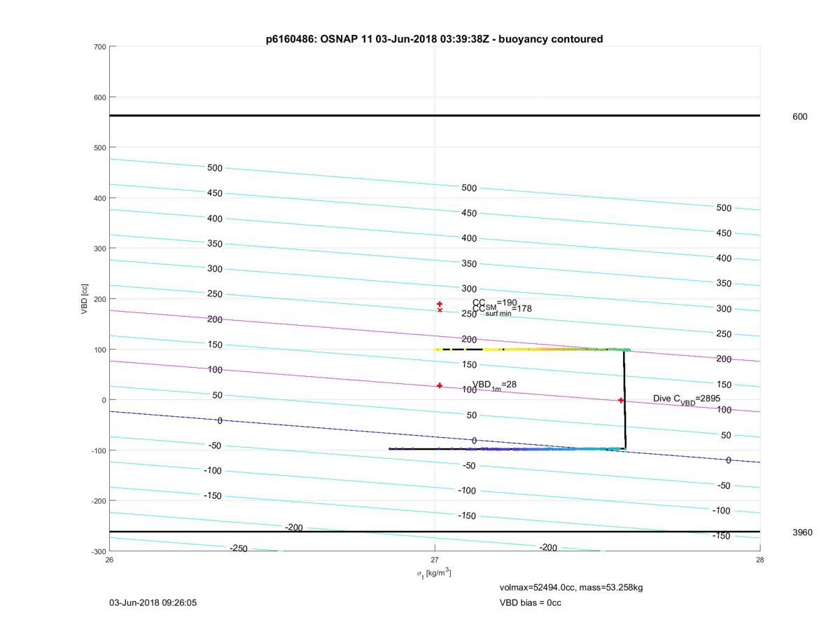Click the "Dive C VBD=2895" annotation

687,399
